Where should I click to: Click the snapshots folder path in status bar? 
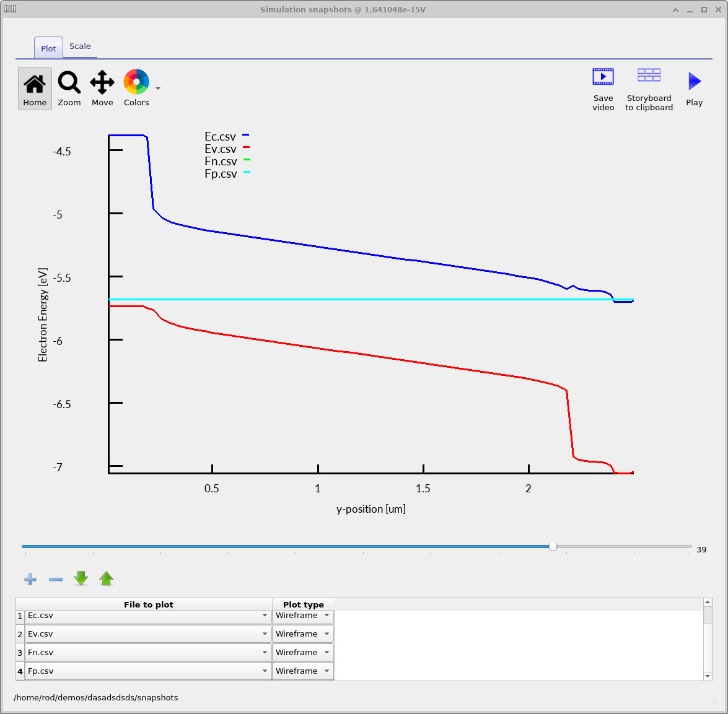(x=95, y=697)
